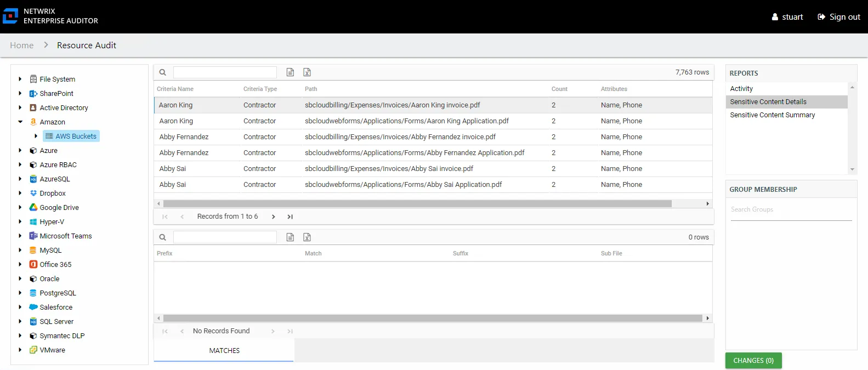This screenshot has height=370, width=868.
Task: Click the AzureSQL node icon
Action: [x=33, y=179]
